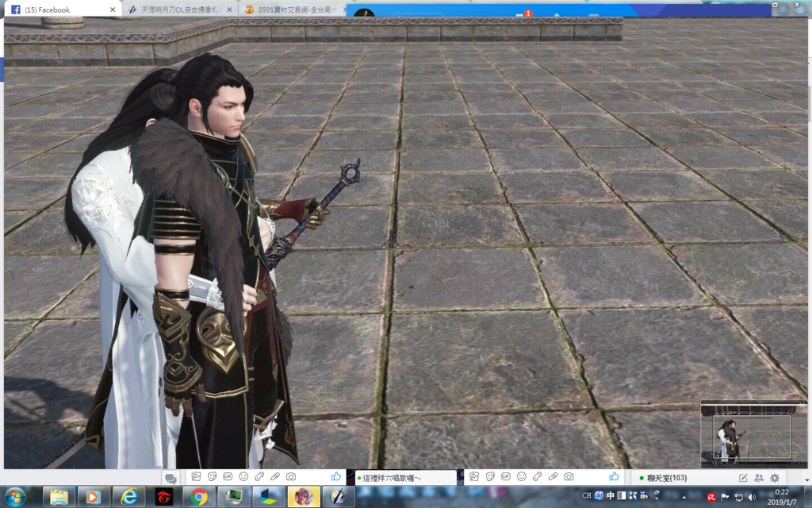Open camera in the right chat box
812x508 pixels.
tap(569, 476)
